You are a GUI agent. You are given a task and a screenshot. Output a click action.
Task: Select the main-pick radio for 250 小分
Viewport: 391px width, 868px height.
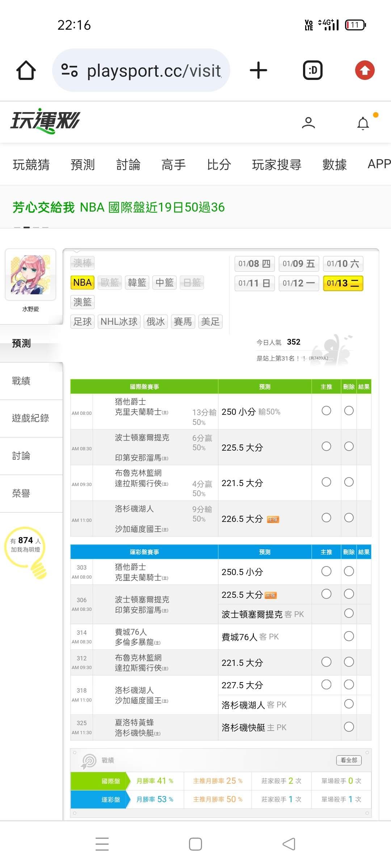[326, 411]
